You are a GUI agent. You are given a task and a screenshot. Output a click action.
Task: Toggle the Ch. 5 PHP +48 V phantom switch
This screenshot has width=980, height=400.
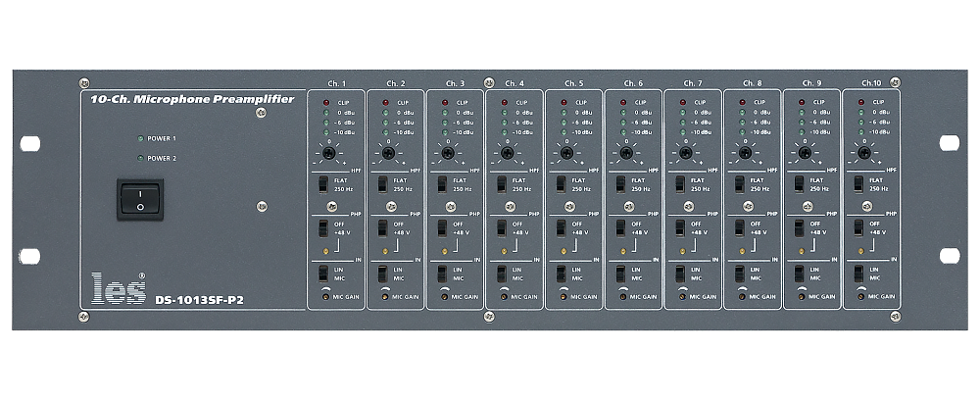(561, 228)
